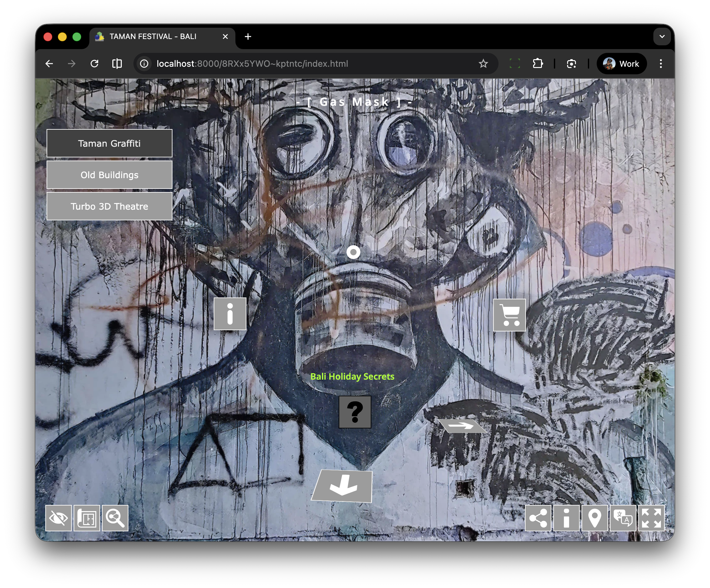Open the Chrome three-dot menu
The image size is (710, 588).
[661, 64]
